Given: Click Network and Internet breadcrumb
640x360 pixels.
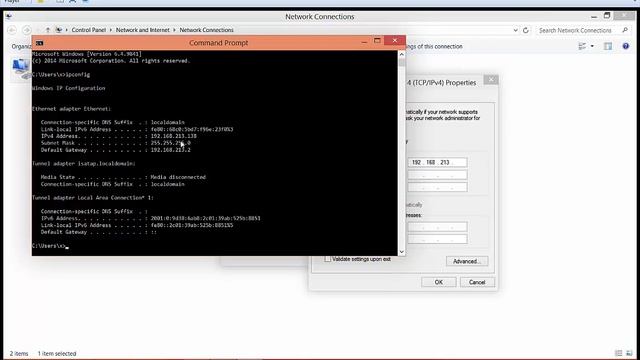Looking at the screenshot, I should pyautogui.click(x=142, y=30).
